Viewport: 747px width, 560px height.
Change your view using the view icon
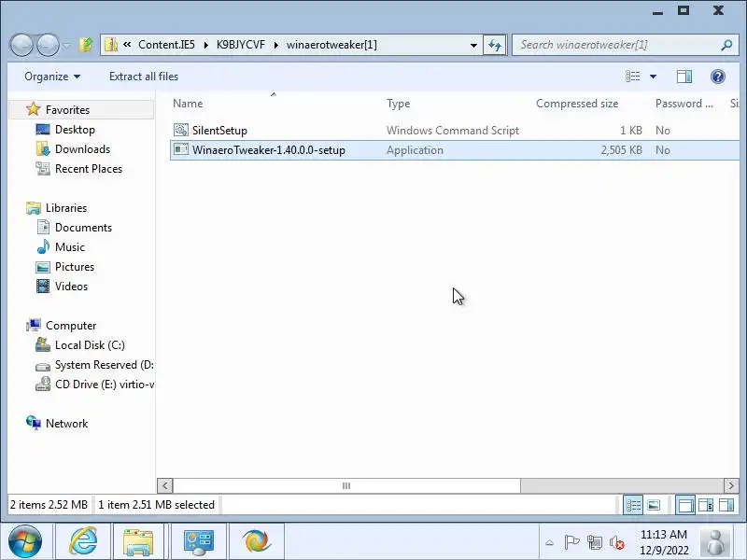click(633, 77)
